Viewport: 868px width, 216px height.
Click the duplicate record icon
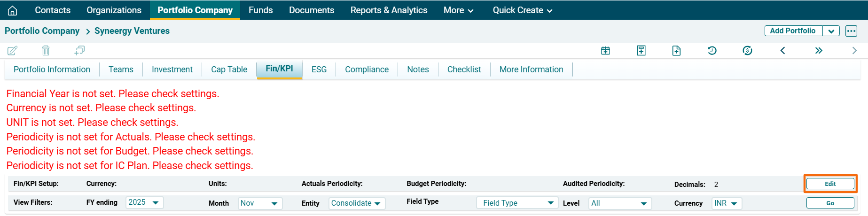(79, 50)
